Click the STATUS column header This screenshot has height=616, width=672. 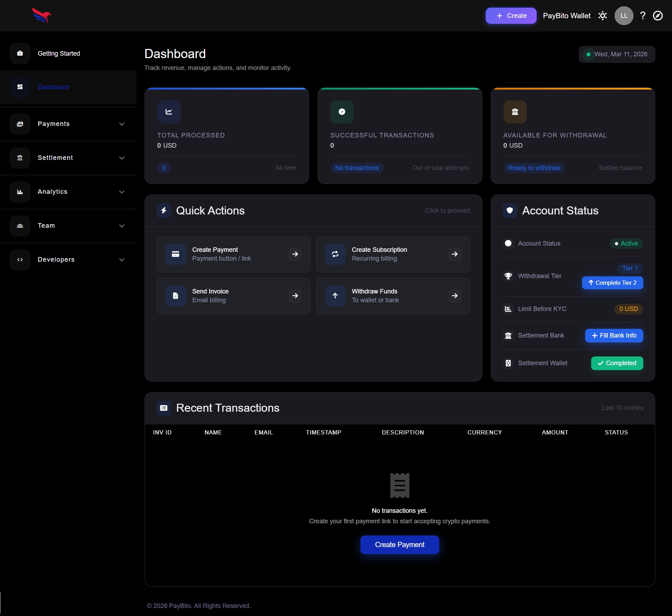coord(616,433)
